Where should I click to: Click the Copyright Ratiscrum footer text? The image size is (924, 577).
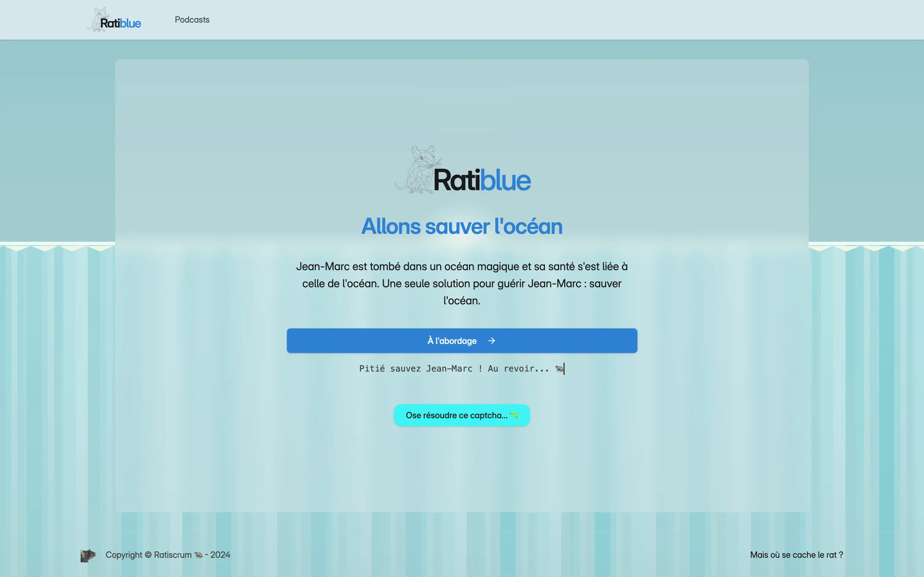point(149,555)
